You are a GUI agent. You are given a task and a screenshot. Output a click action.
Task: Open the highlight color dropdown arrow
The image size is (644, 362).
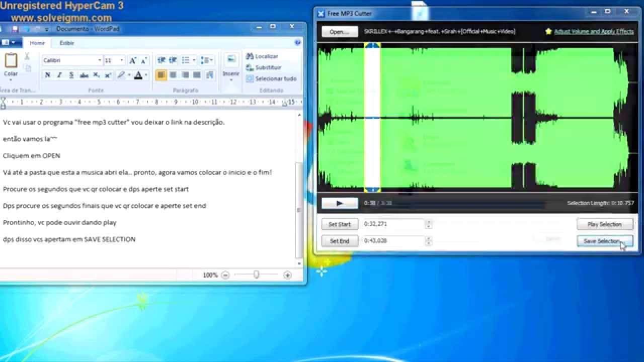[x=129, y=75]
